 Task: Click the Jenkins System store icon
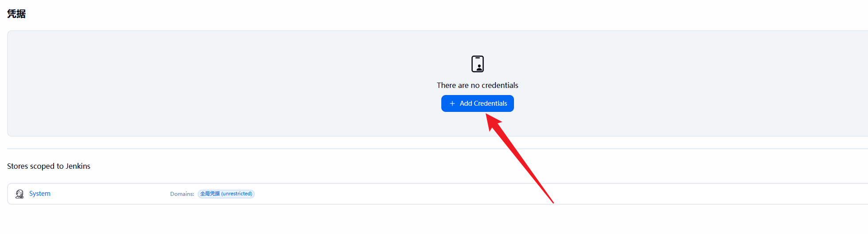19,194
